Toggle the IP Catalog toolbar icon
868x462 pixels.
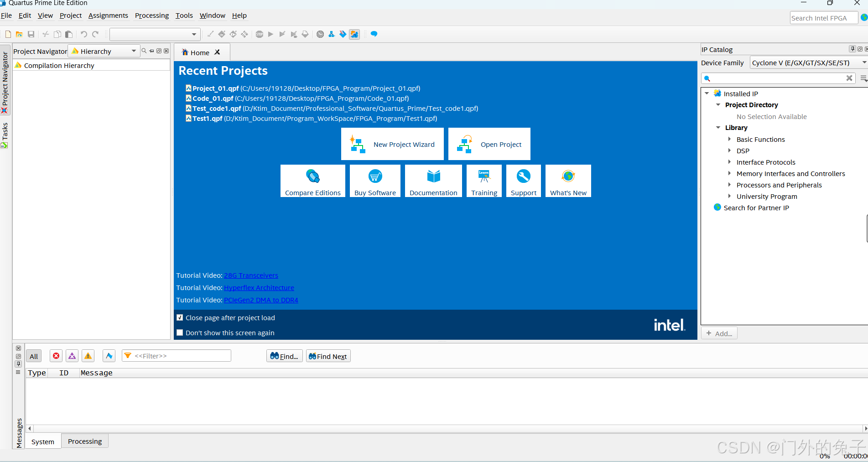pos(354,34)
